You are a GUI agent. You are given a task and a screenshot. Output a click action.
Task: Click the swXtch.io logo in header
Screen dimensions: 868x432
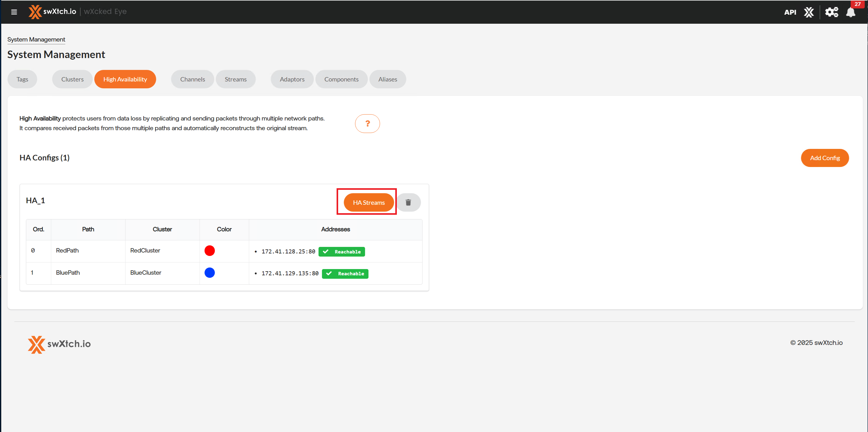(52, 12)
